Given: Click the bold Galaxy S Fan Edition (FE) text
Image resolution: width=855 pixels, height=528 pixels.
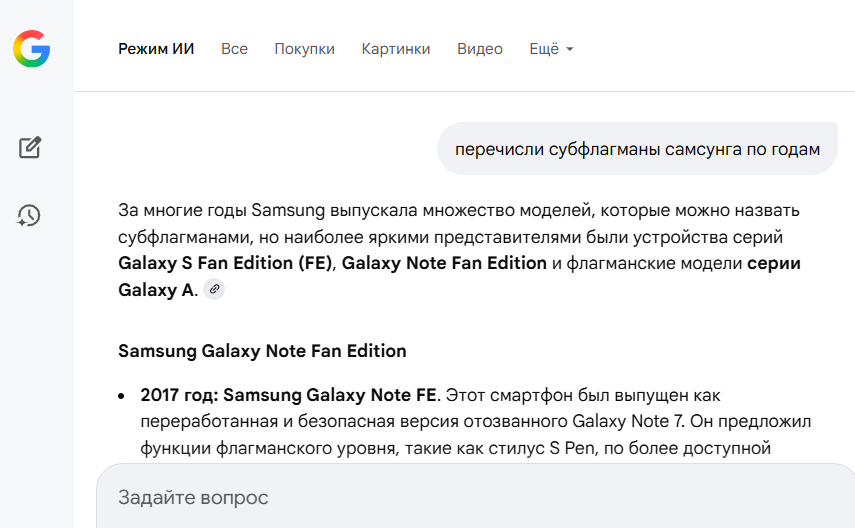Looking at the screenshot, I should pyautogui.click(x=226, y=264).
